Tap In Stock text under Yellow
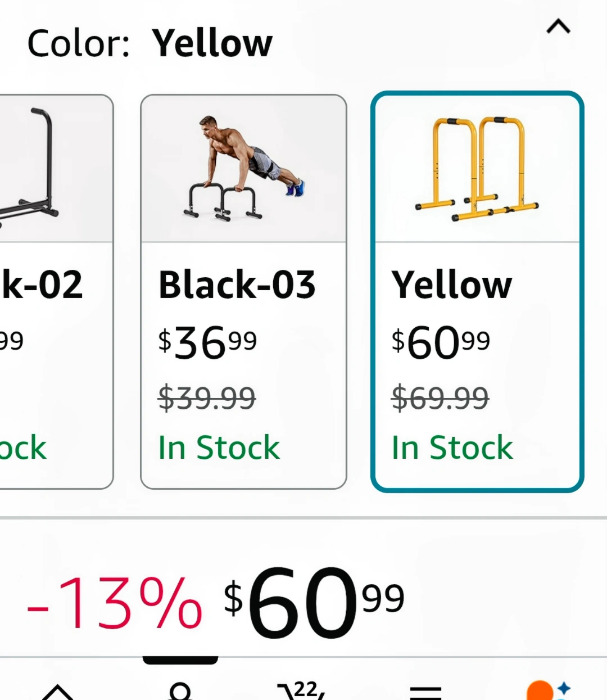This screenshot has width=607, height=700. click(452, 448)
